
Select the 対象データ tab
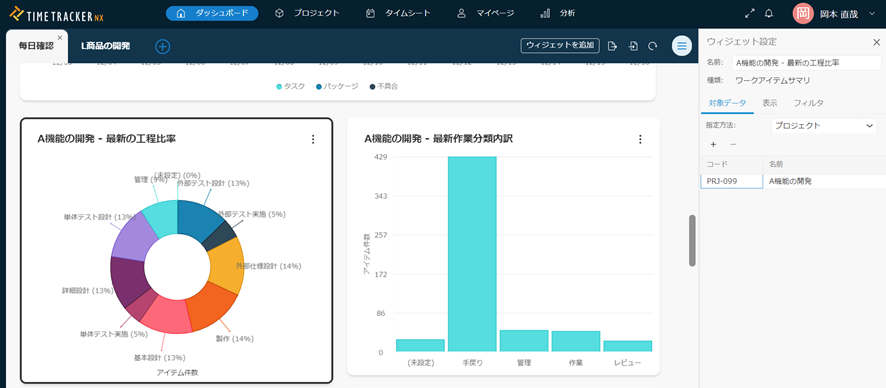(727, 103)
